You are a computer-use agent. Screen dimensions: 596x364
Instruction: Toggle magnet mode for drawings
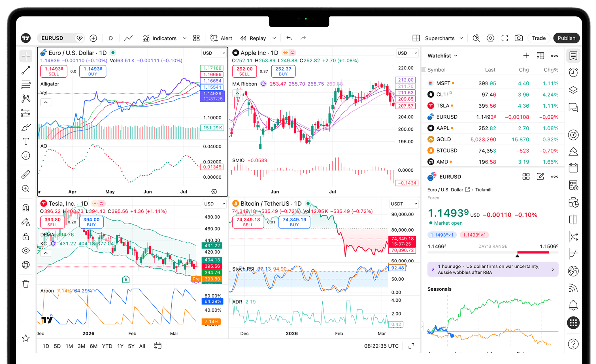[26, 208]
